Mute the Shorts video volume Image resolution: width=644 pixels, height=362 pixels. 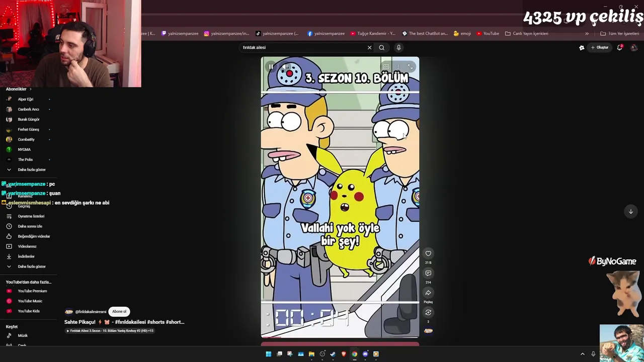[x=286, y=66]
